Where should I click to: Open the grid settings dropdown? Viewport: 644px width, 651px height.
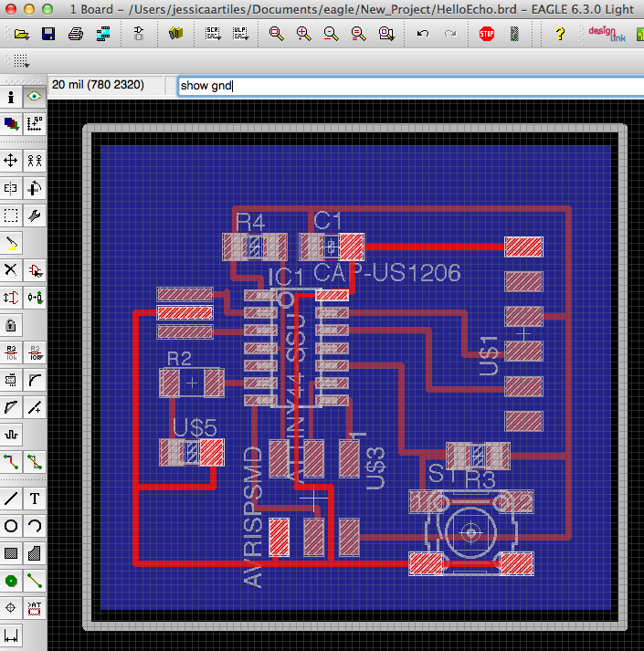21,61
